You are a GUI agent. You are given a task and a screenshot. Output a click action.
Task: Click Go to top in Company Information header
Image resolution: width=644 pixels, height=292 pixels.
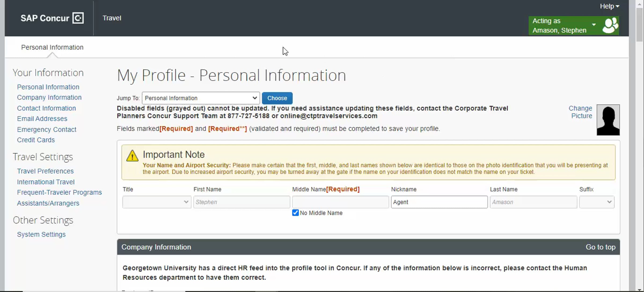point(601,247)
